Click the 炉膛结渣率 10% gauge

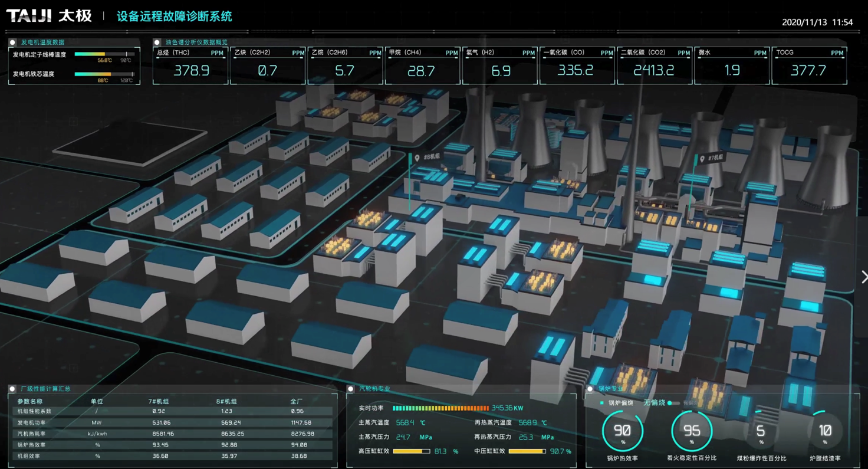click(x=825, y=432)
